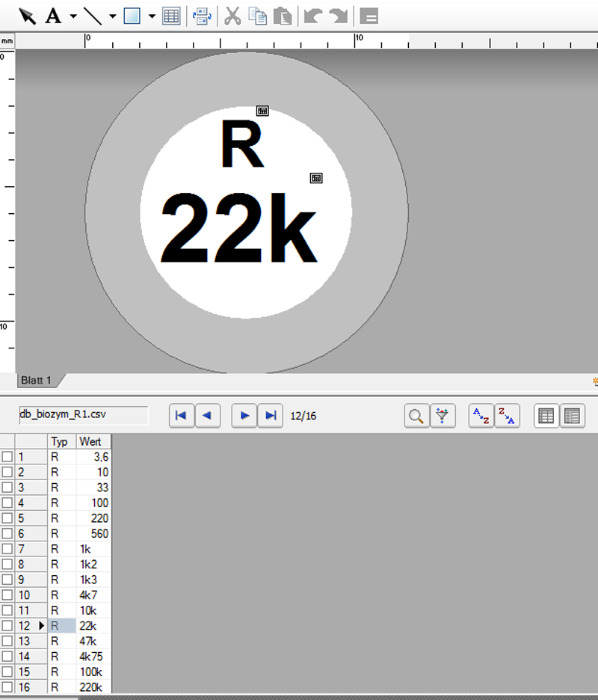Jump to the first record
Image resolution: width=598 pixels, height=700 pixels.
[181, 416]
